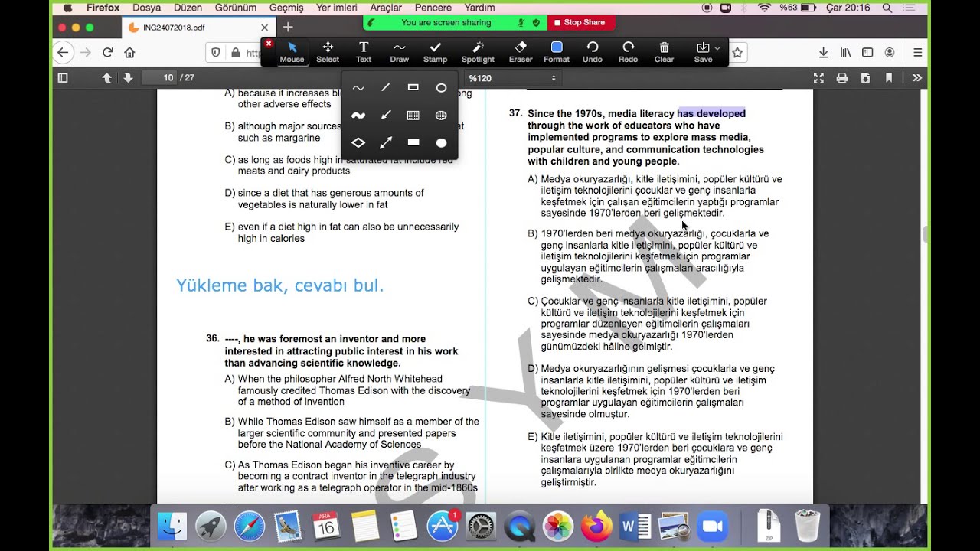Open the Draw tool
The height and width of the screenshot is (551, 980).
(x=400, y=52)
